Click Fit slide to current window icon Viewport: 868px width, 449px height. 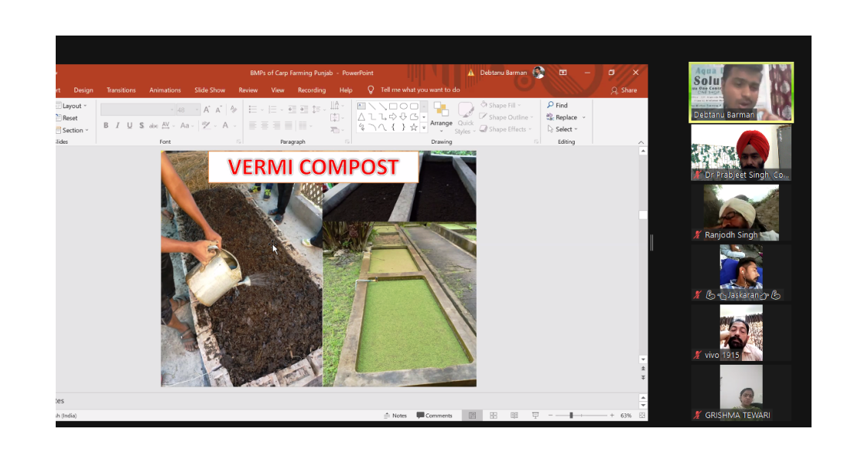click(642, 415)
